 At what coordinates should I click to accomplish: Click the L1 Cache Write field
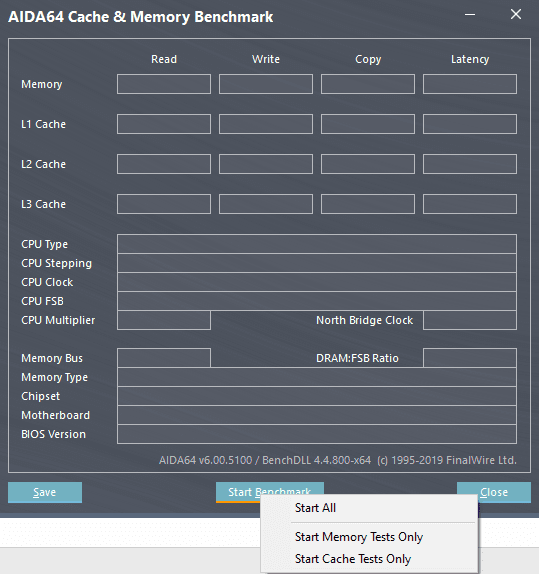(x=266, y=124)
